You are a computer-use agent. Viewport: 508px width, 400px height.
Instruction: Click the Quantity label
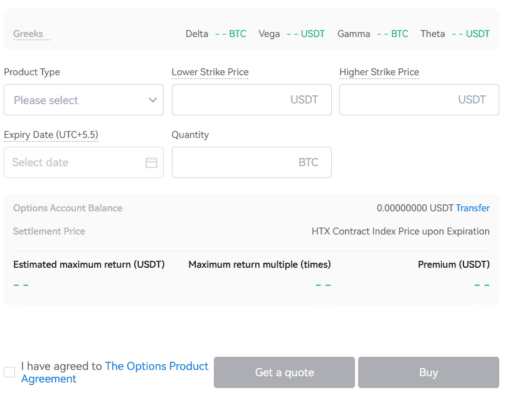point(190,135)
